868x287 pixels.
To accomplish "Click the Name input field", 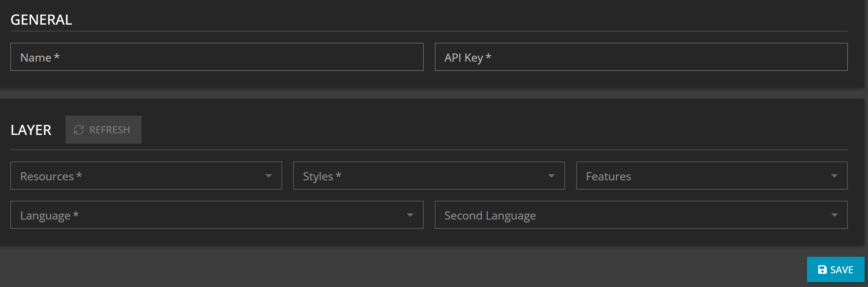I will (217, 57).
